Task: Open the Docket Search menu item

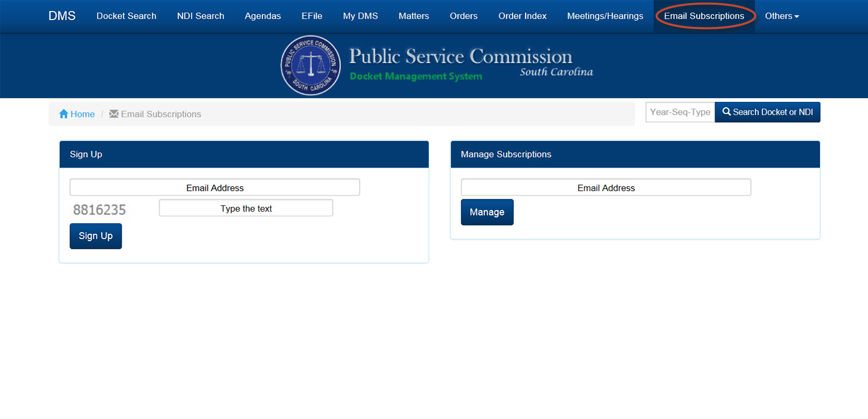Action: (126, 16)
